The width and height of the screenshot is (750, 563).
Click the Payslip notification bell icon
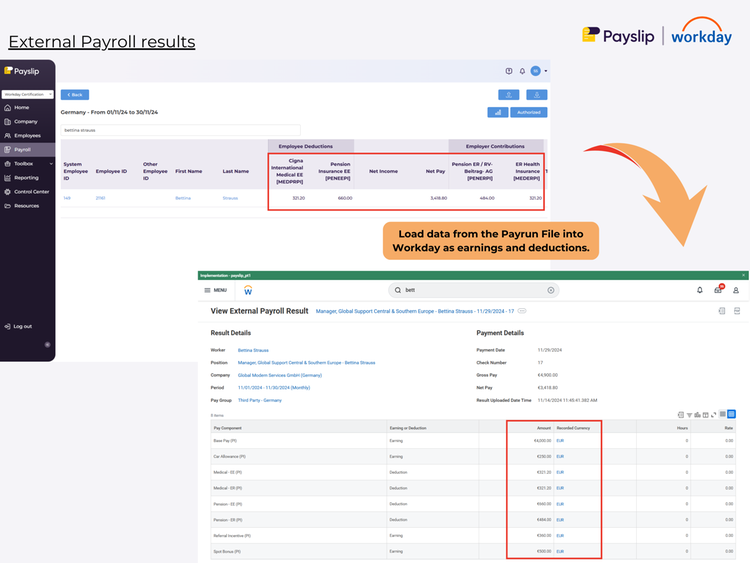(x=522, y=71)
